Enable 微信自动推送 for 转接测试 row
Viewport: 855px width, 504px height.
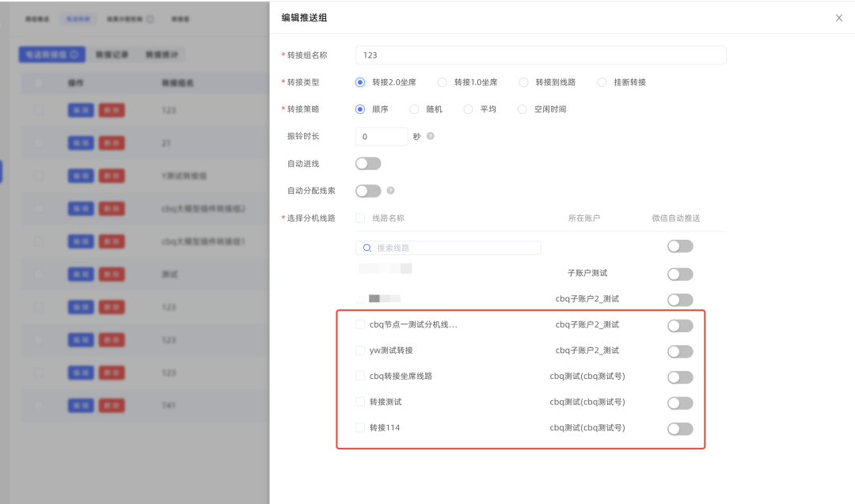click(x=680, y=403)
